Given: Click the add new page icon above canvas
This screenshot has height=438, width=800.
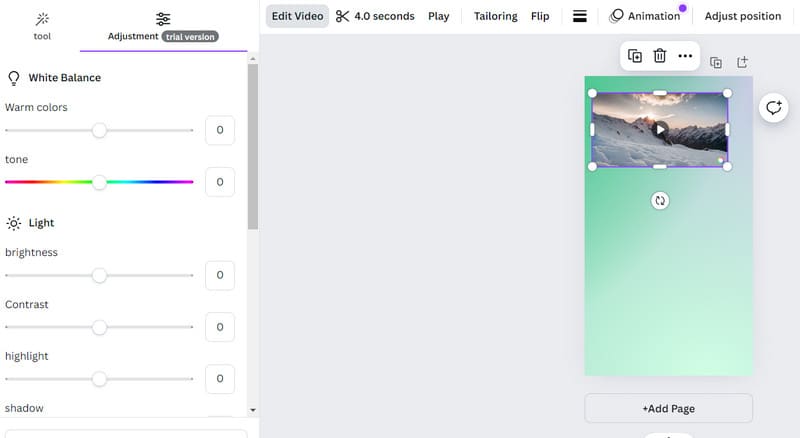Looking at the screenshot, I should coord(742,62).
